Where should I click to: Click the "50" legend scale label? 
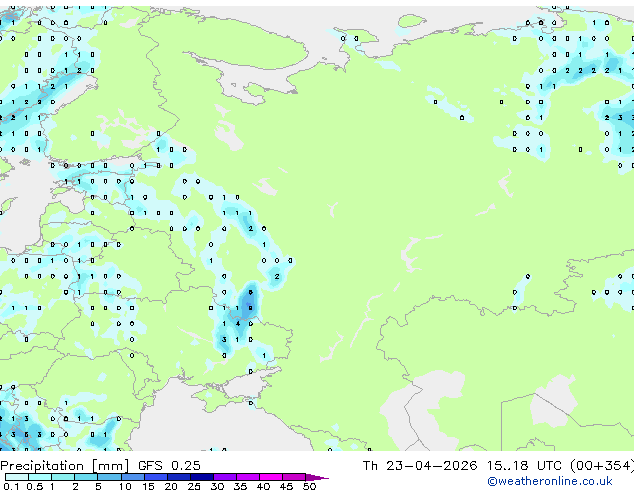tap(309, 486)
